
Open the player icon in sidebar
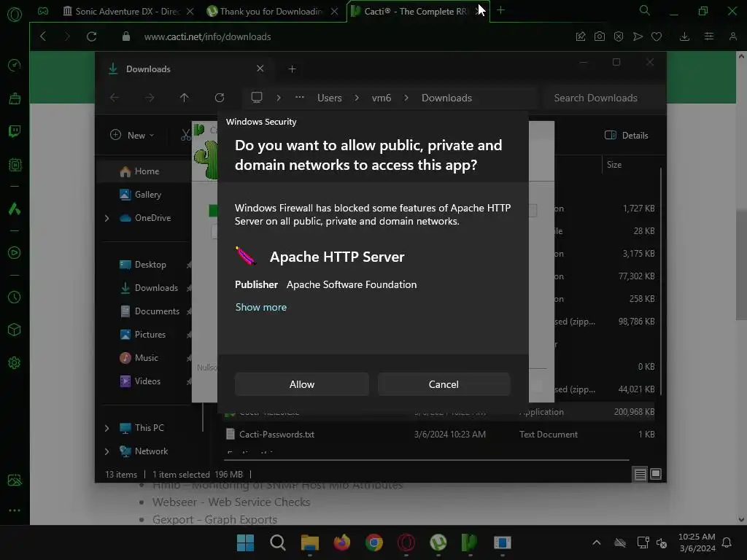15,252
